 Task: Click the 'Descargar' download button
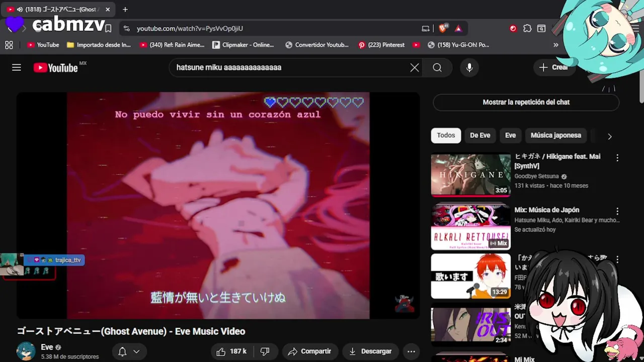click(x=370, y=351)
